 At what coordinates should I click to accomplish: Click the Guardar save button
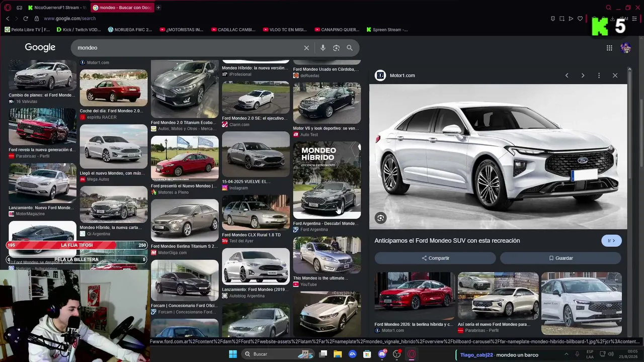tap(560, 258)
